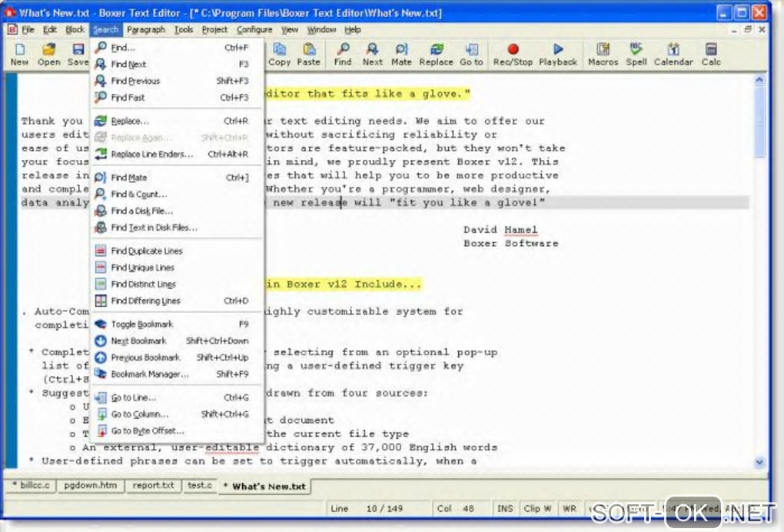
Task: Choose Find Previous menu entry
Action: tap(178, 81)
